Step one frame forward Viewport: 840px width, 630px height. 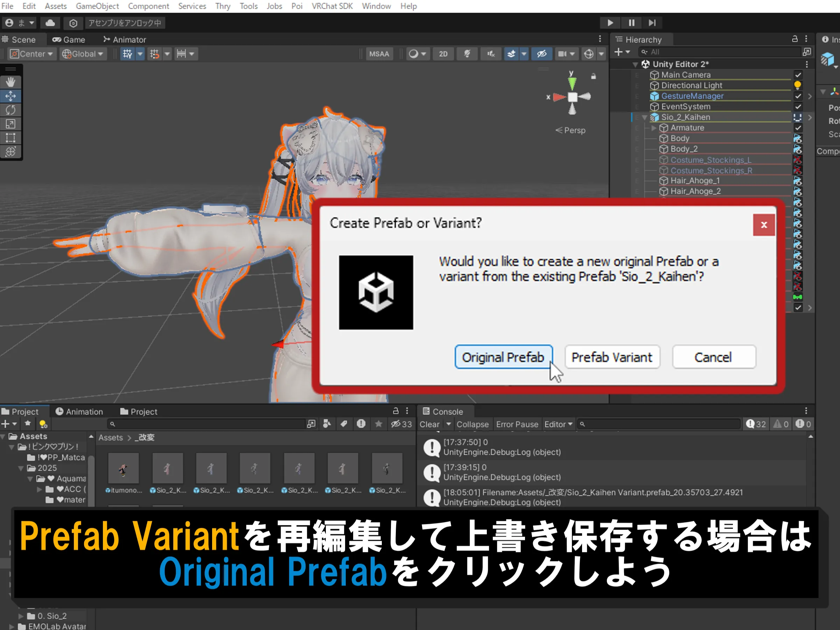(x=652, y=23)
